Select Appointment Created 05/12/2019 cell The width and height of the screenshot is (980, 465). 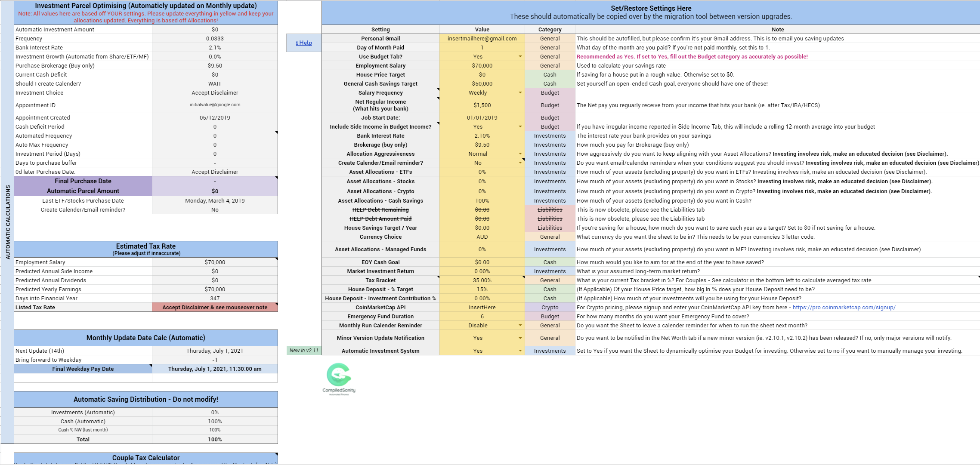[215, 117]
